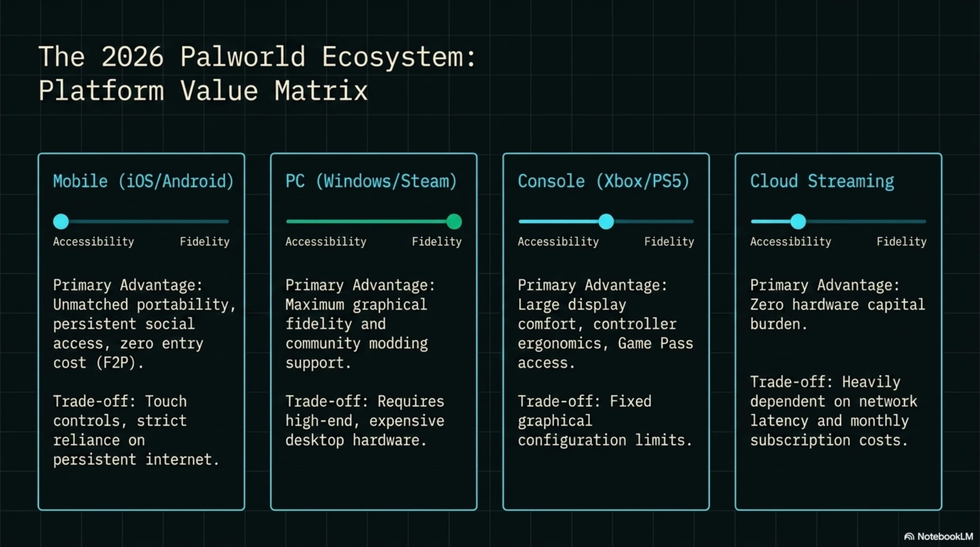Select "Fidelity" label in the PC card
The width and height of the screenshot is (980, 547).
[x=437, y=242]
